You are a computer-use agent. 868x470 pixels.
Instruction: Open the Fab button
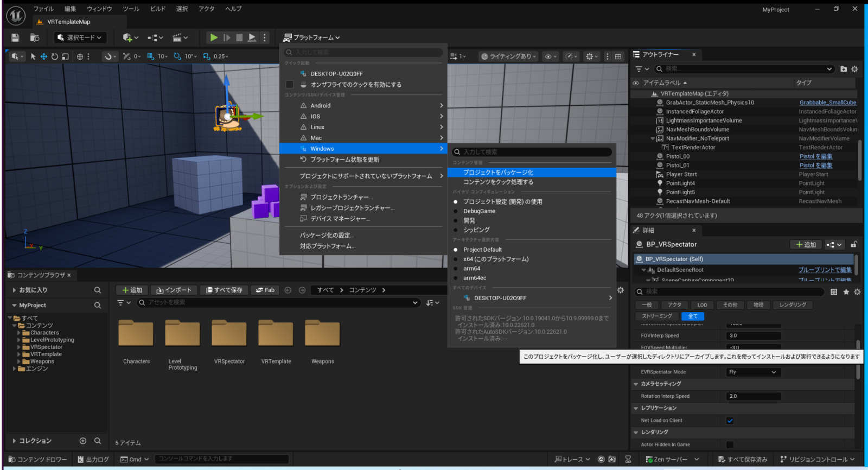[x=265, y=290]
